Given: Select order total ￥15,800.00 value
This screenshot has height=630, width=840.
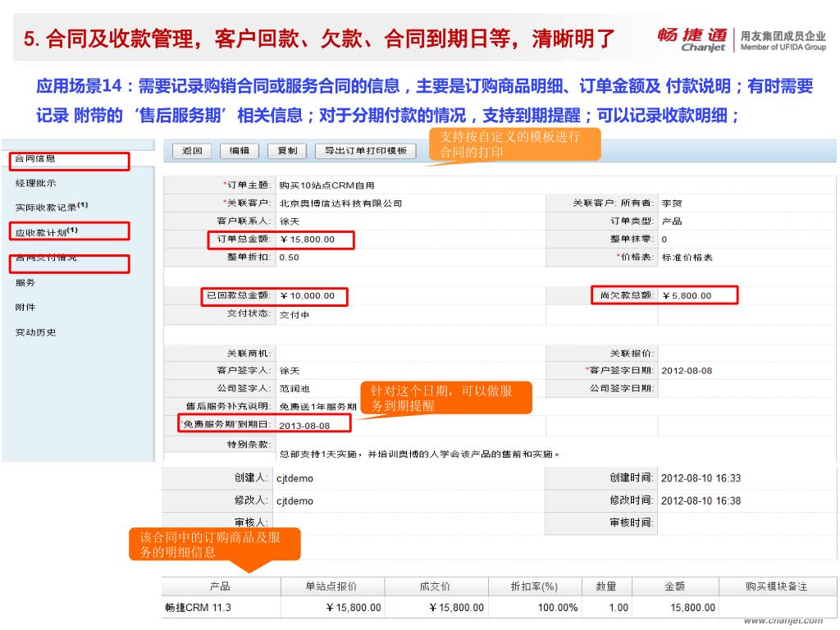Looking at the screenshot, I should [308, 240].
